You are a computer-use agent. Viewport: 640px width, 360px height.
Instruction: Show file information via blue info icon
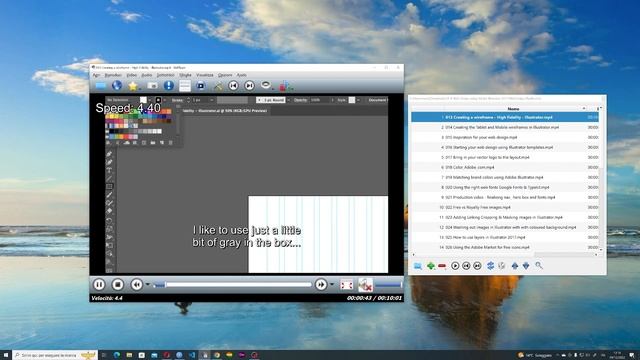click(169, 86)
